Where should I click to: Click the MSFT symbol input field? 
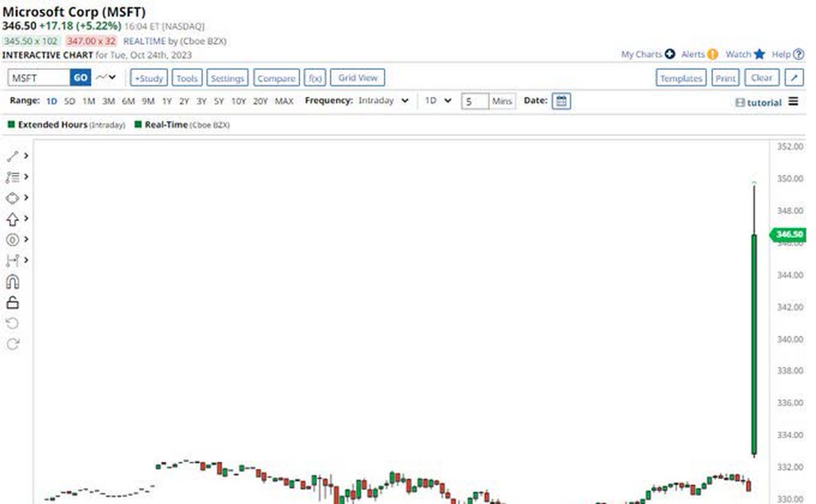pos(39,78)
